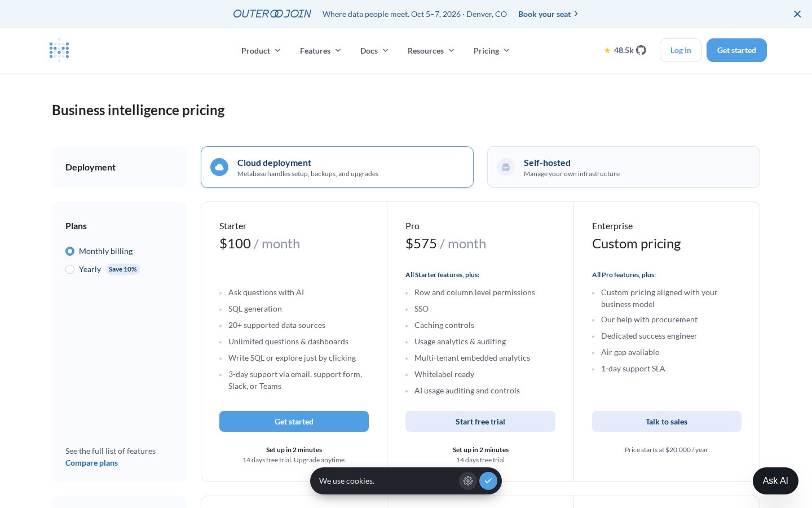The image size is (812, 508).
Task: Click the $575 / month price
Action: pos(445,244)
